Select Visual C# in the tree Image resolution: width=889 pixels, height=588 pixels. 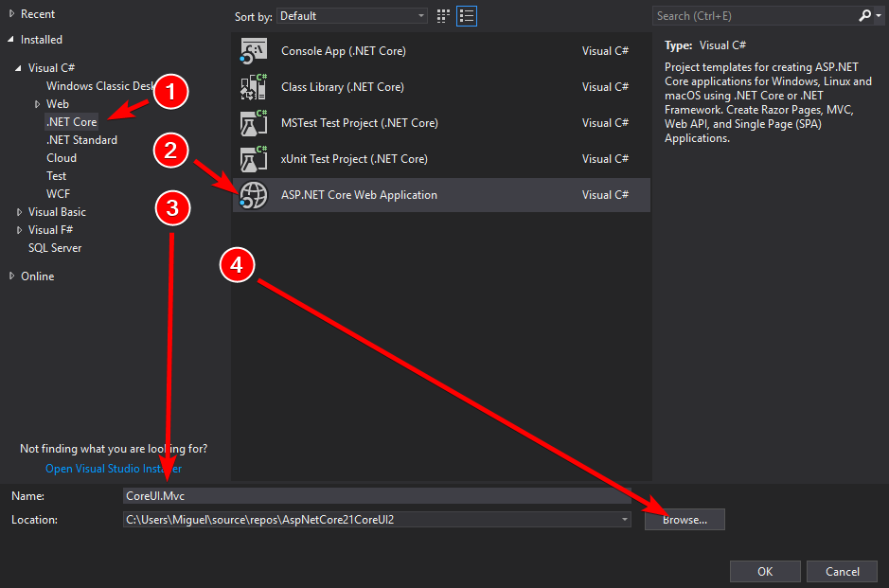[x=51, y=68]
